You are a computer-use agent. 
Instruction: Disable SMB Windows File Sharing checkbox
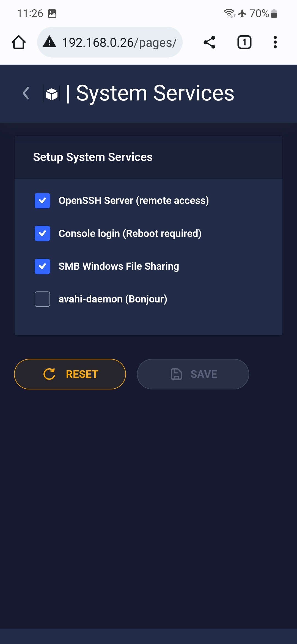tap(42, 266)
